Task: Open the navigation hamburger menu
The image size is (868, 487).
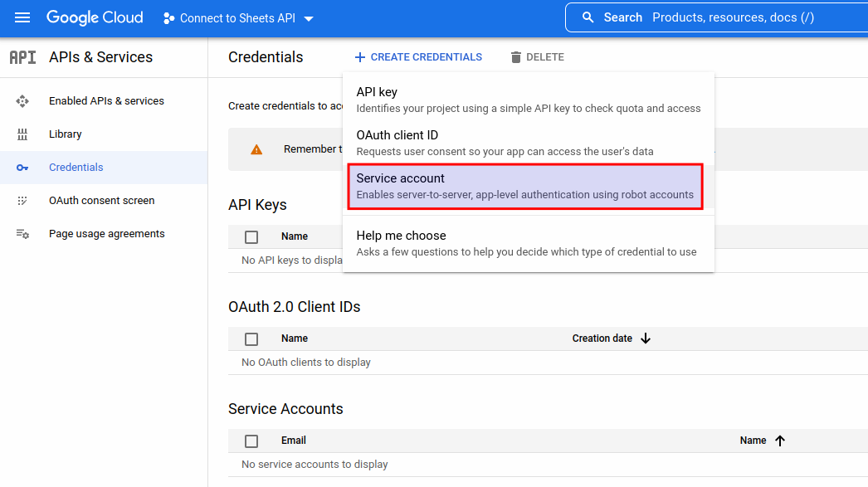Action: tap(22, 17)
